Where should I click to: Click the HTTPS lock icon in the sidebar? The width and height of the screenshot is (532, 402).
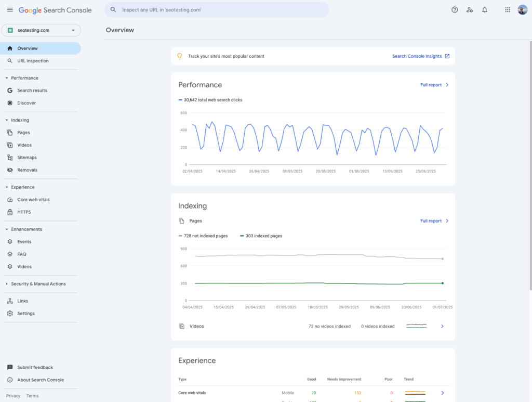tap(10, 212)
